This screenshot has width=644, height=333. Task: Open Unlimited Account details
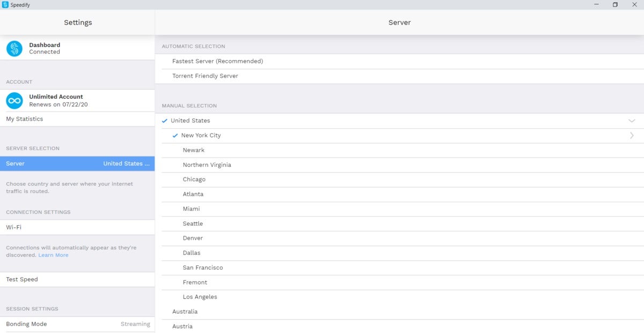pyautogui.click(x=77, y=100)
